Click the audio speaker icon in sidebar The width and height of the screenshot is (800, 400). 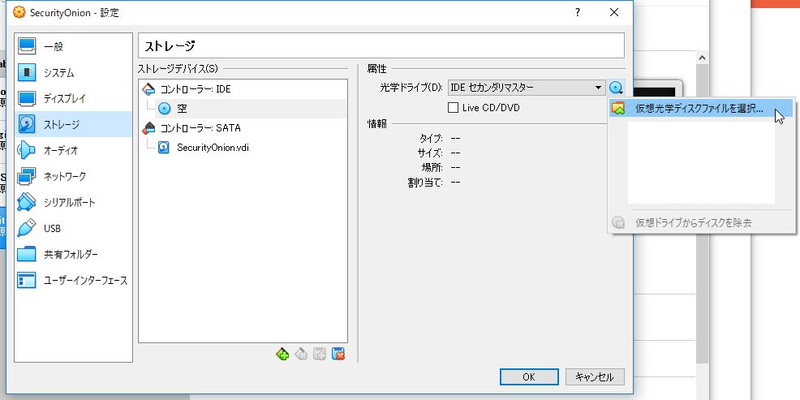(x=26, y=151)
